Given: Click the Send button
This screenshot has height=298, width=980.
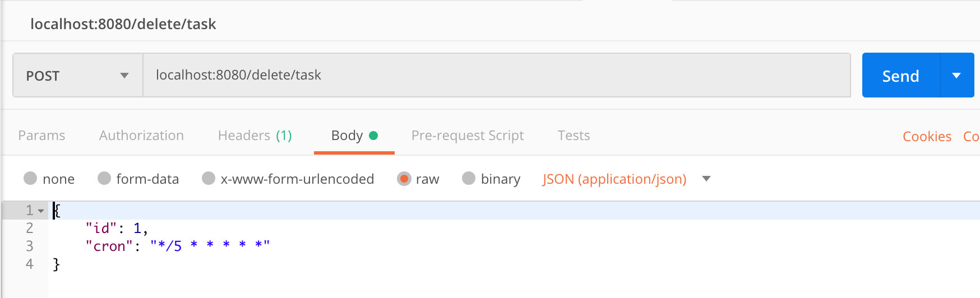Looking at the screenshot, I should [901, 75].
